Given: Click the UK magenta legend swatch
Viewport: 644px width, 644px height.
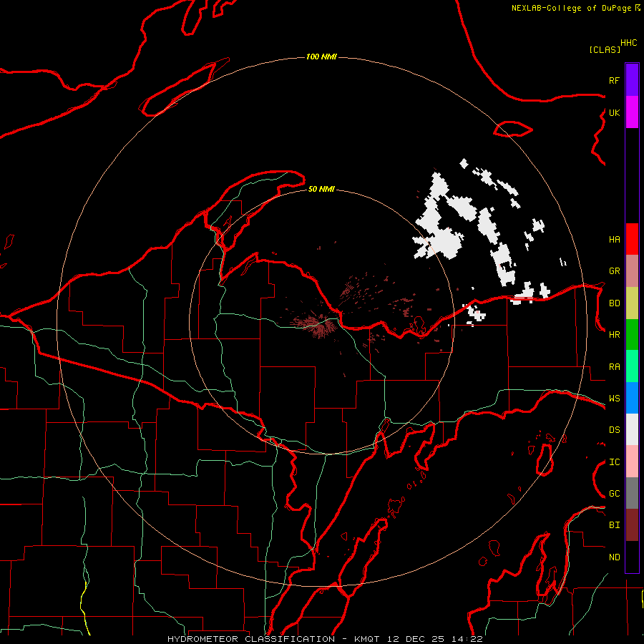Looking at the screenshot, I should pyautogui.click(x=632, y=112).
